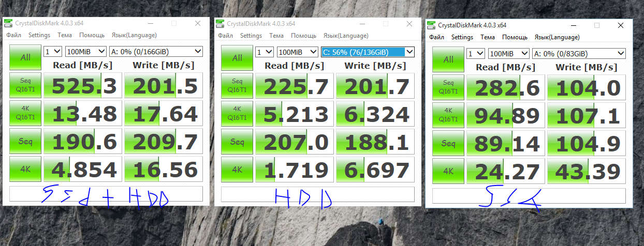Start Seq Q16T1 test in 83GiB window
Viewport: 644px width, 246px height.
tap(448, 87)
